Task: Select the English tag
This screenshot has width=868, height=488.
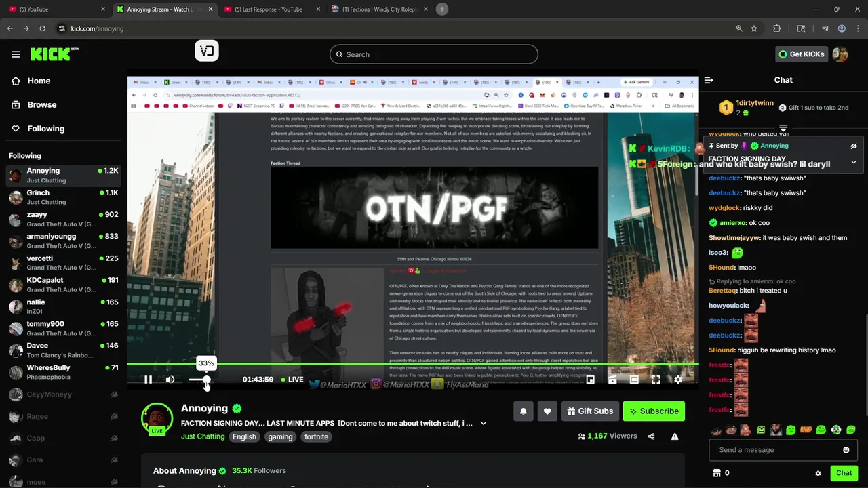Action: pos(245,436)
